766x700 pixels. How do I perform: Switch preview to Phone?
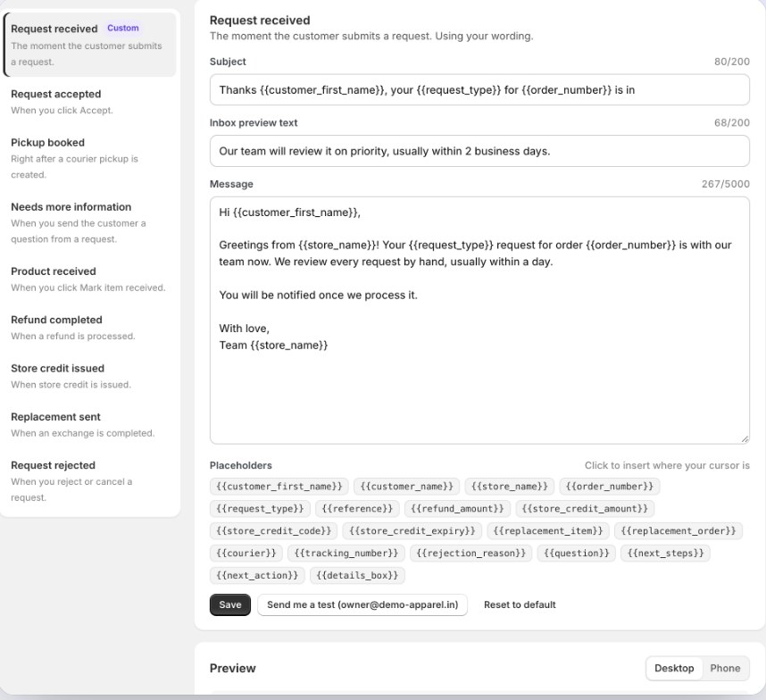725,668
